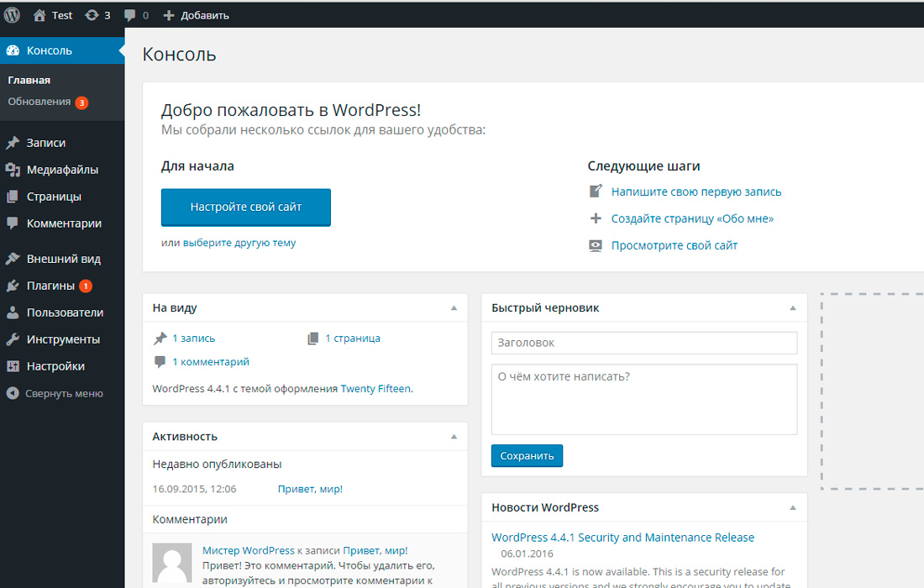Collapse the Новости WordPress widget
924x588 pixels.
793,508
